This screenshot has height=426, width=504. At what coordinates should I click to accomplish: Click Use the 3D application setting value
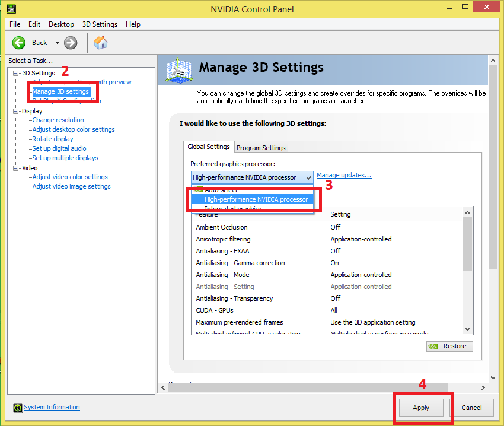(373, 322)
